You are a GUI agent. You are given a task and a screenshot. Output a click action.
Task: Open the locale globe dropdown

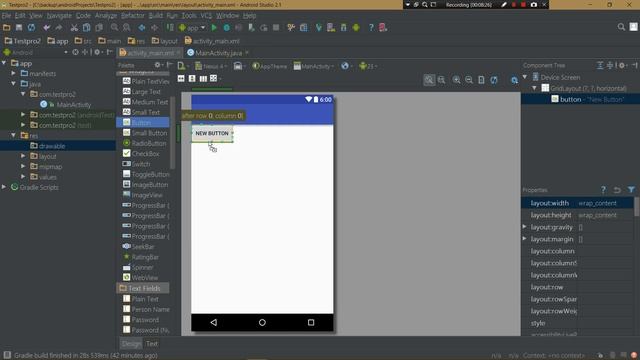pyautogui.click(x=346, y=66)
